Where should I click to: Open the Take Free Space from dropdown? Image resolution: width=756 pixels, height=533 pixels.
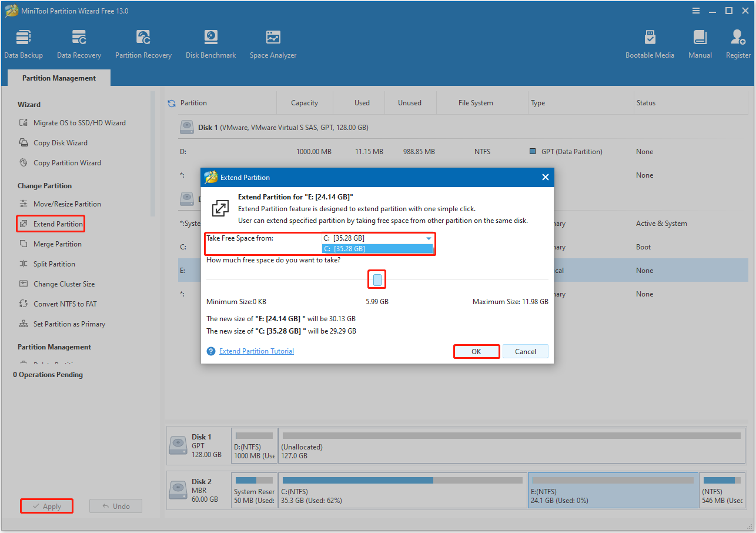pos(429,238)
